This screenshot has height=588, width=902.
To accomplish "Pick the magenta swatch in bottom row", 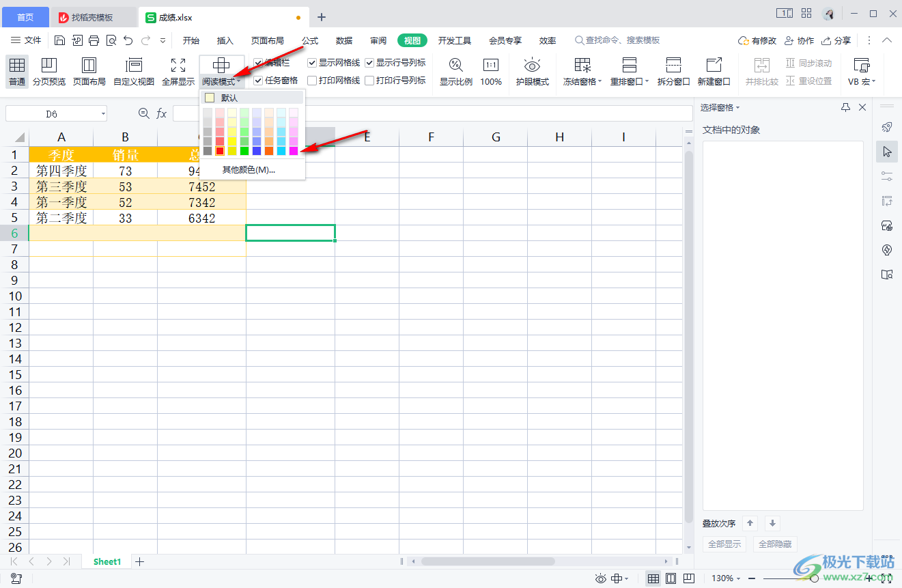I will (x=294, y=151).
